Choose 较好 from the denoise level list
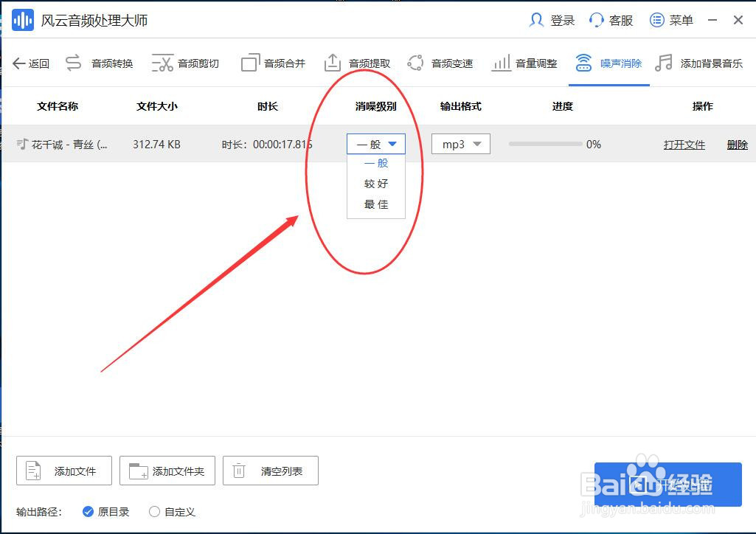Image resolution: width=756 pixels, height=534 pixels. pyautogui.click(x=376, y=184)
